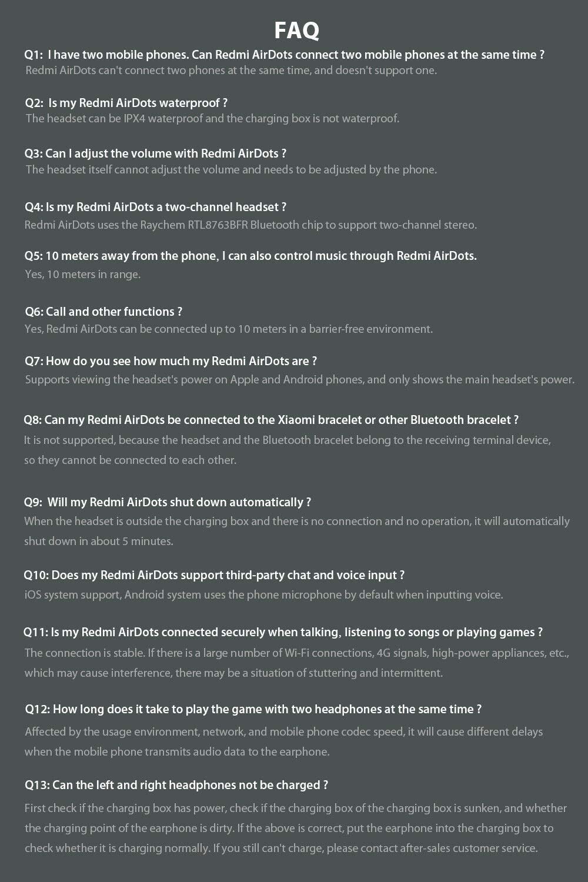Click the answer mentioning 5 minutes shutdown
This screenshot has width=588, height=882.
tap(297, 531)
